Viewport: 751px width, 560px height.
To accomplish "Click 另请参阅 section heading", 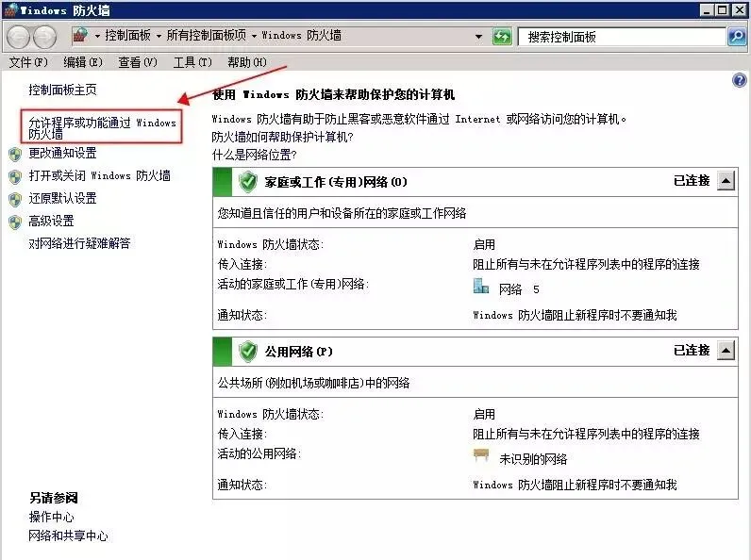I will point(53,498).
